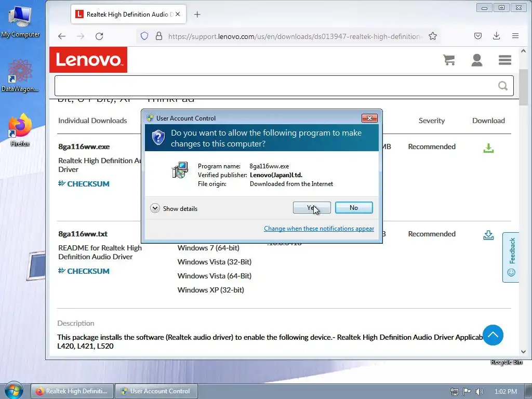532x399 pixels.
Task: Open Firefox downloads panel
Action: tap(496, 36)
